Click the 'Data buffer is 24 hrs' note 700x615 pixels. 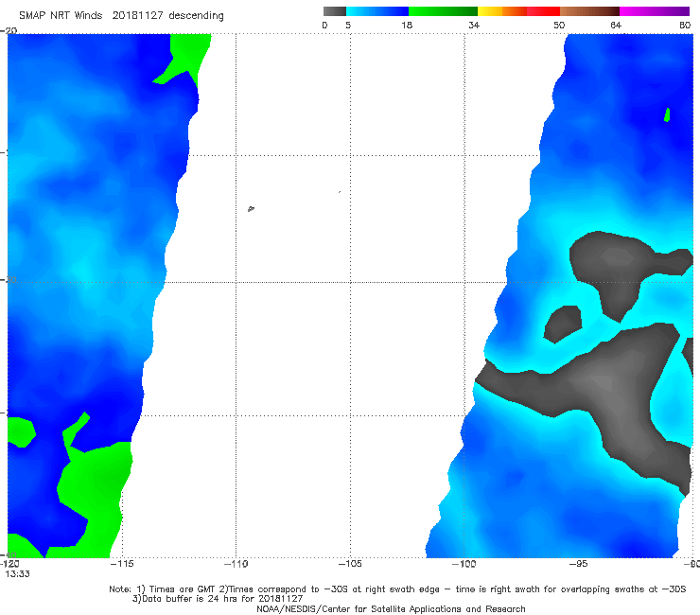click(218, 599)
